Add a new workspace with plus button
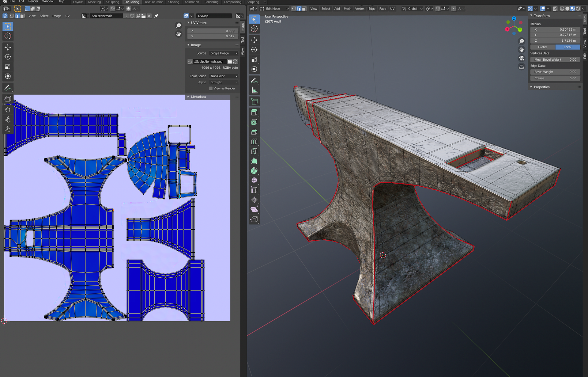588x377 pixels. click(x=265, y=2)
